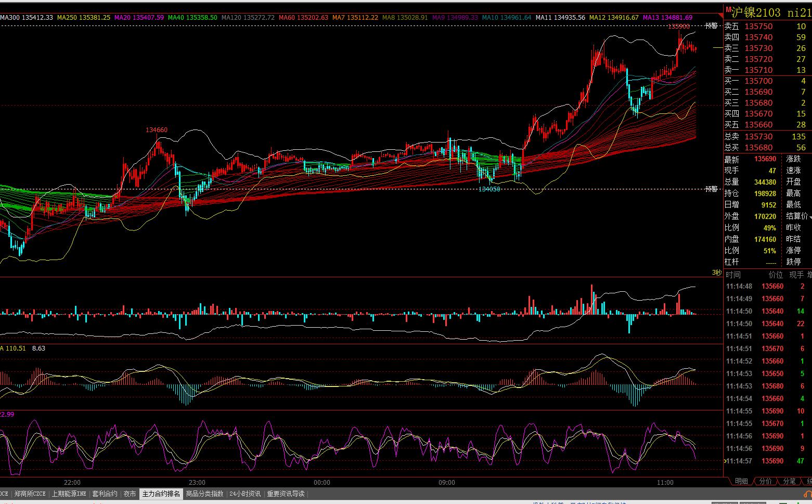Click the 预警 alert label on the 134050 line
Image resolution: width=812 pixels, height=504 pixels.
(x=711, y=189)
